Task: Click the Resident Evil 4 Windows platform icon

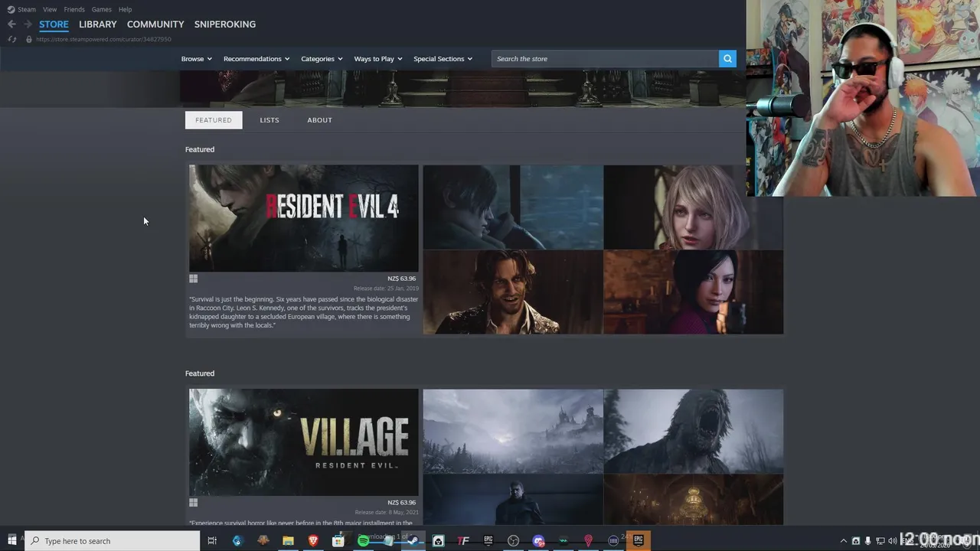Action: point(194,279)
